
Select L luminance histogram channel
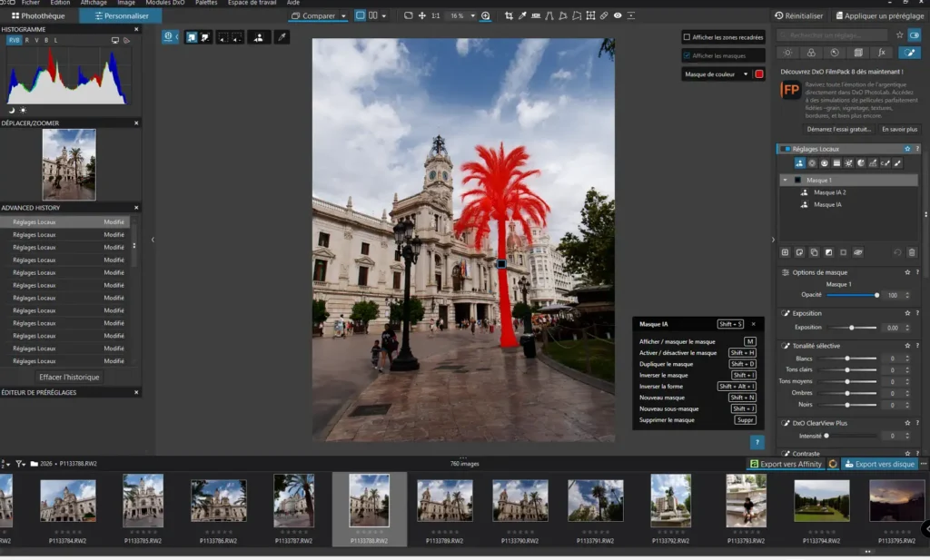coord(55,40)
